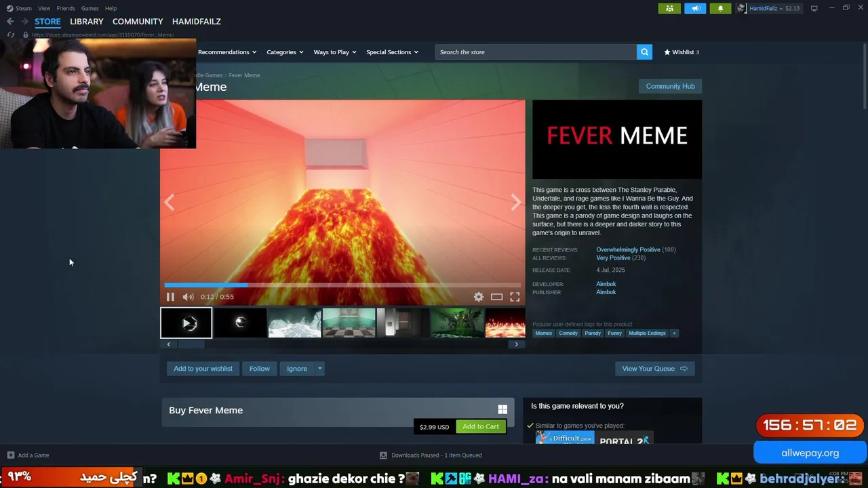Pause the trailer video
Screen dimensions: 868x488
170,297
